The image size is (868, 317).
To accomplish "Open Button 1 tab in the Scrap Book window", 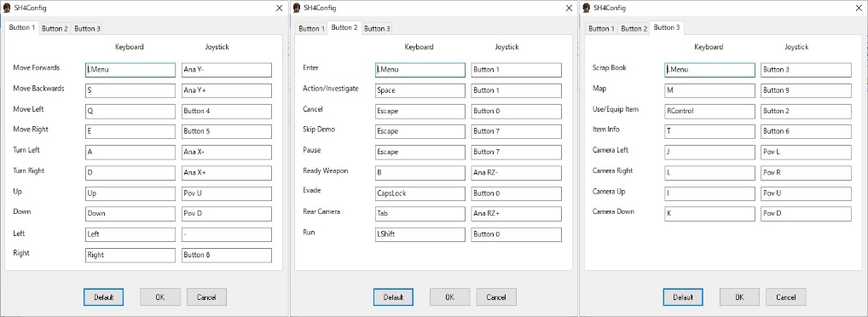I will [601, 29].
